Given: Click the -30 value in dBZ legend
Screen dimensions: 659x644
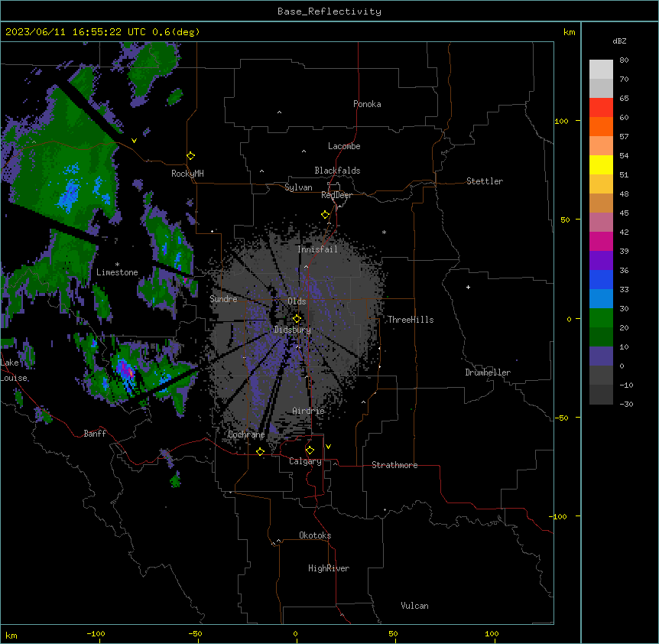Looking at the screenshot, I should coord(626,404).
